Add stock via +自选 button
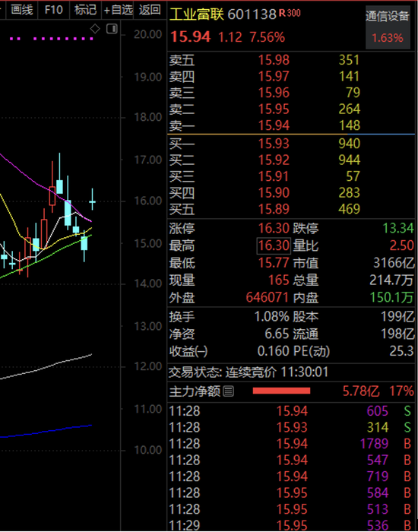 click(118, 9)
